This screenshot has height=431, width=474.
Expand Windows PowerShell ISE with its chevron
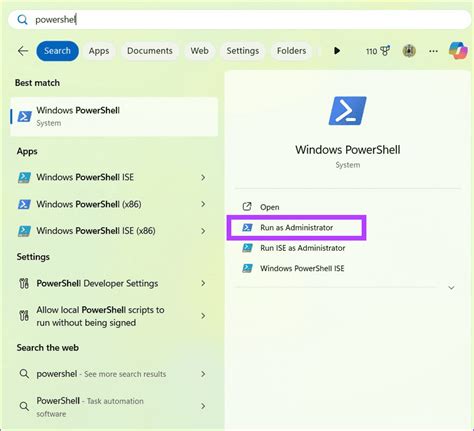tap(203, 177)
